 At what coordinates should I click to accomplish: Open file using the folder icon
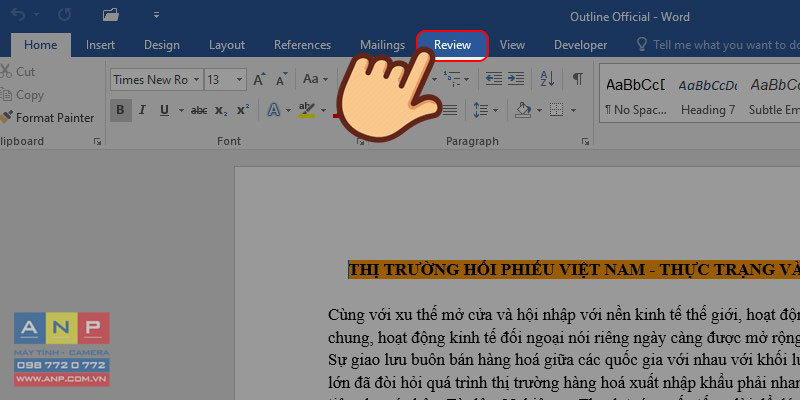pos(111,15)
